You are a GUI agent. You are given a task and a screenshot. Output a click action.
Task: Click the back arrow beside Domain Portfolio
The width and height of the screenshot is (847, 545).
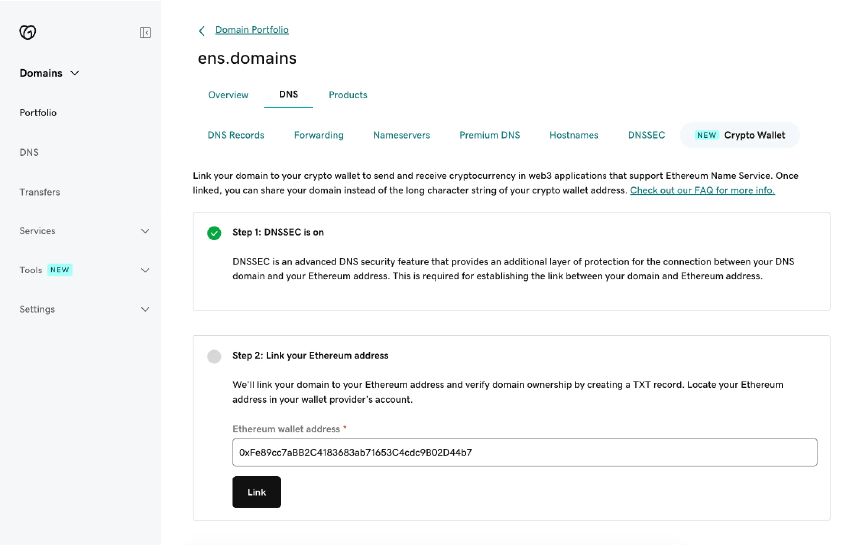point(201,31)
